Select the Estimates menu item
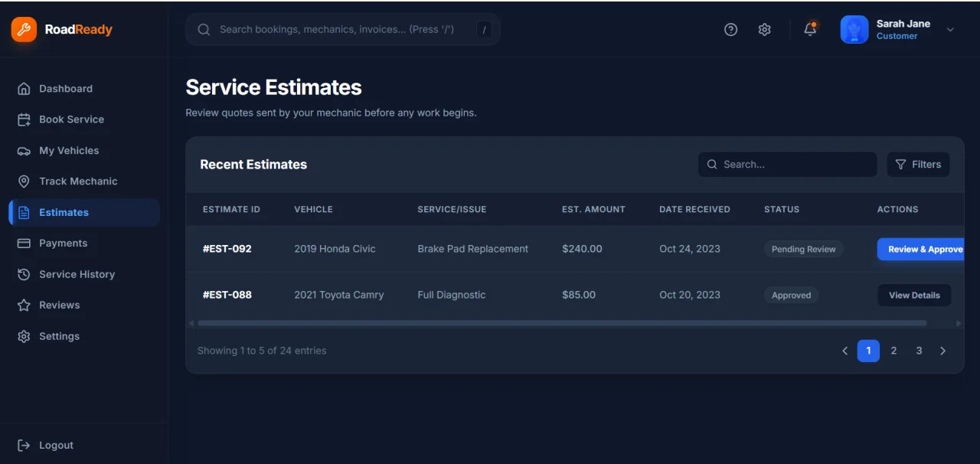 click(x=84, y=213)
